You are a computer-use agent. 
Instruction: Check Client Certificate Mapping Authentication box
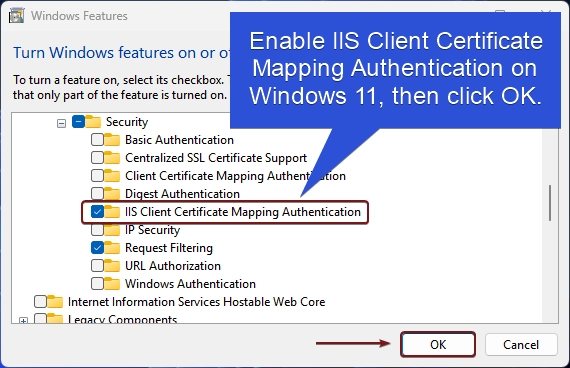click(97, 176)
